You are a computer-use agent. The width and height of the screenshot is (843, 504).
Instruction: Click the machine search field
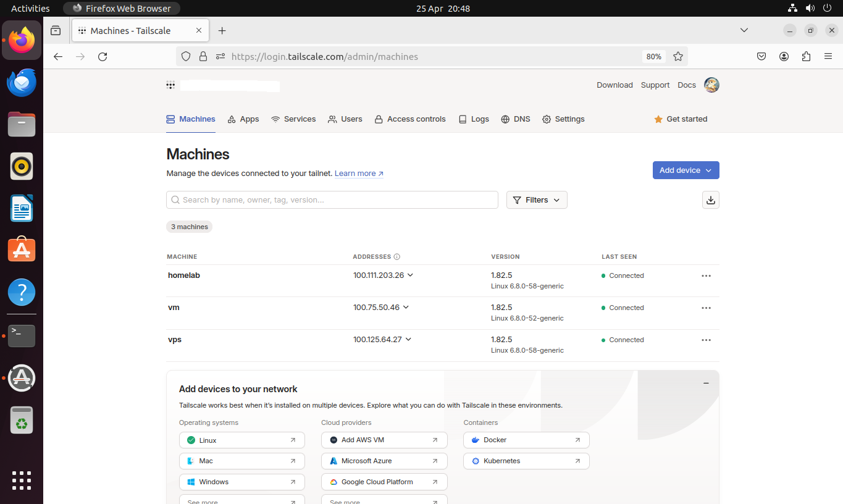(332, 199)
